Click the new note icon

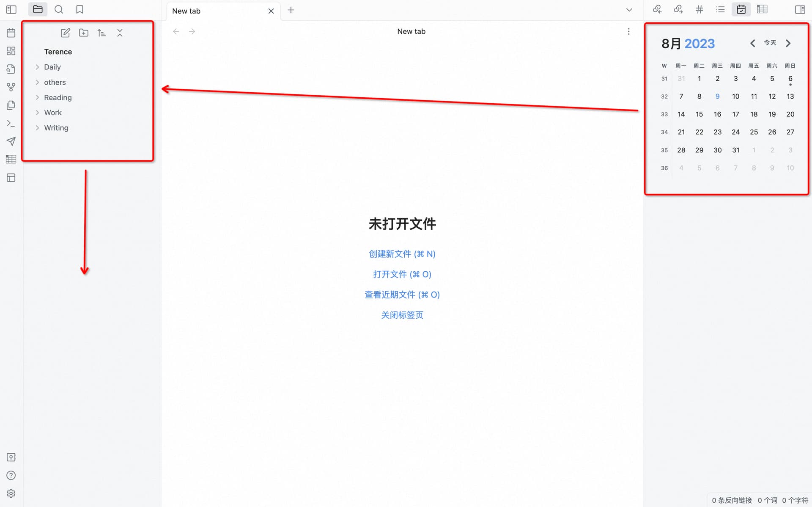point(66,33)
